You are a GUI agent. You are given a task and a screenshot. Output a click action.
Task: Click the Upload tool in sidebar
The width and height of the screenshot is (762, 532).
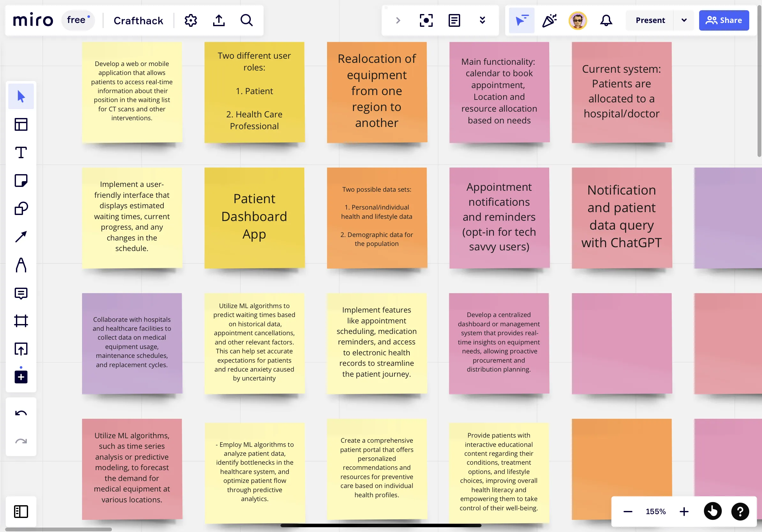click(x=21, y=349)
